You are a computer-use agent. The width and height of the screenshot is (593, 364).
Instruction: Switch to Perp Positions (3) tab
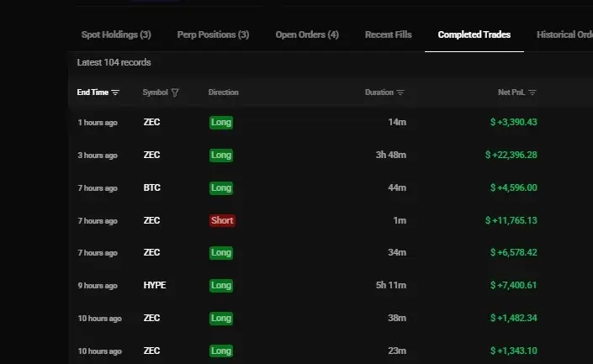point(213,34)
